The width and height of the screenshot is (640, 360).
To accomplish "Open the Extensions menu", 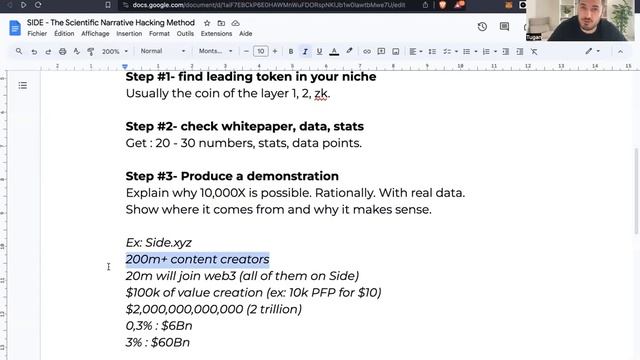I will point(216,33).
